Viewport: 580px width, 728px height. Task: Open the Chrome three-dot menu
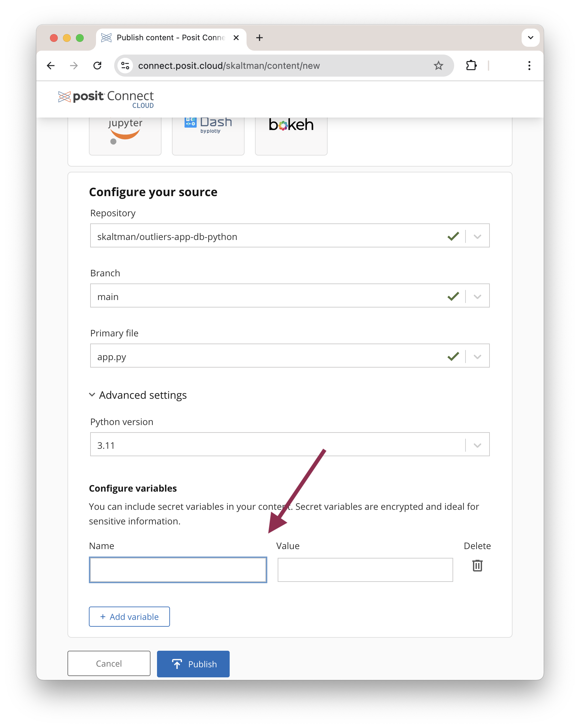(x=529, y=66)
